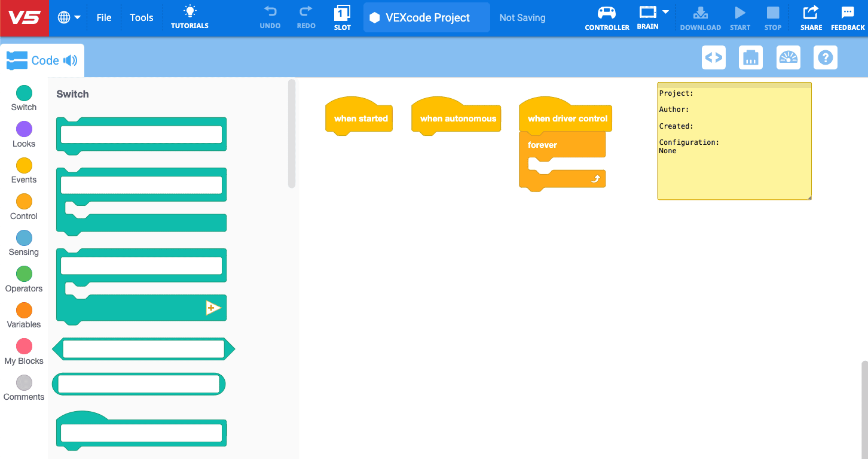Change the program slot number

click(x=342, y=18)
